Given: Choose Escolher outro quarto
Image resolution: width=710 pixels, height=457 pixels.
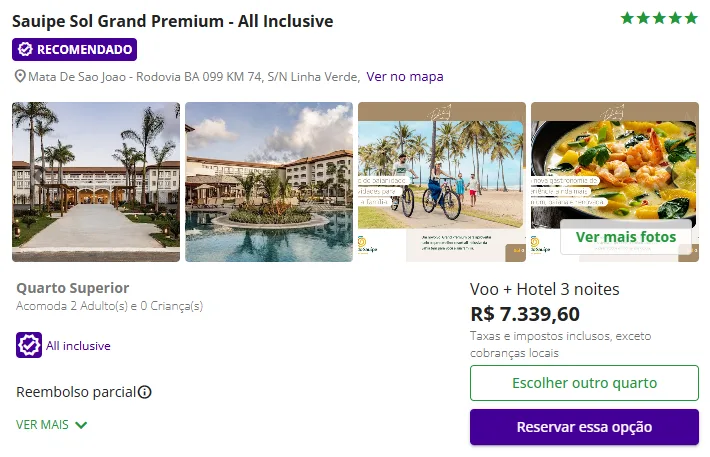Looking at the screenshot, I should [x=584, y=383].
